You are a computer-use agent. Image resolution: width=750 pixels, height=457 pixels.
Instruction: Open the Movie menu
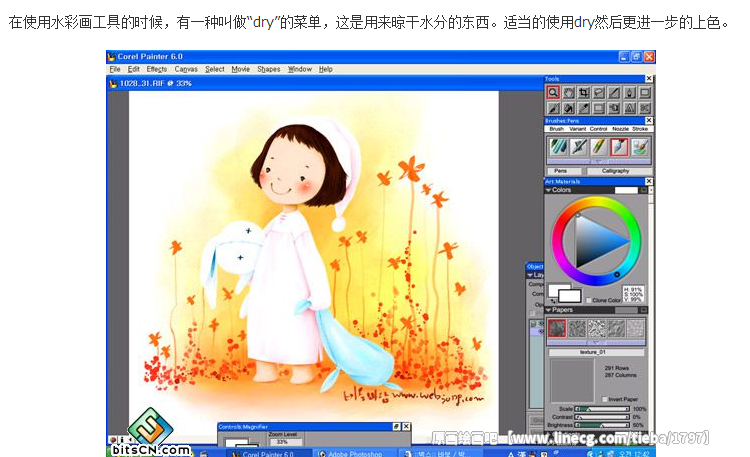click(x=241, y=69)
